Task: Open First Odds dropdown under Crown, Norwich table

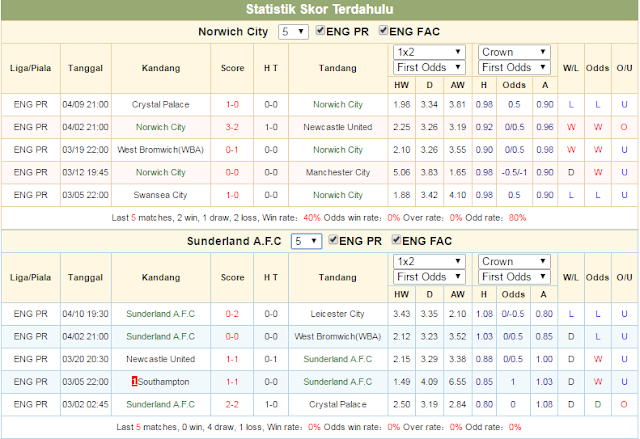Action: click(x=514, y=67)
